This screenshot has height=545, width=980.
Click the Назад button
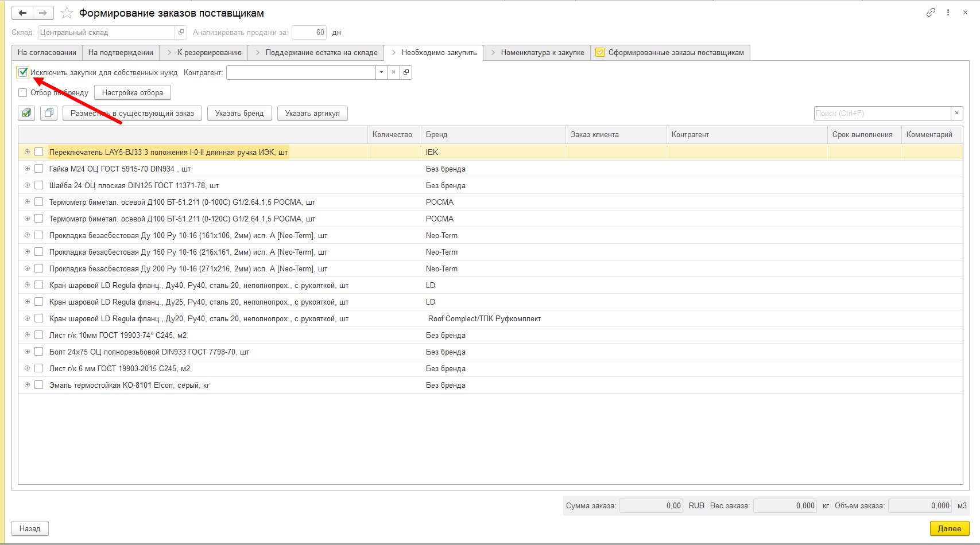(30, 528)
